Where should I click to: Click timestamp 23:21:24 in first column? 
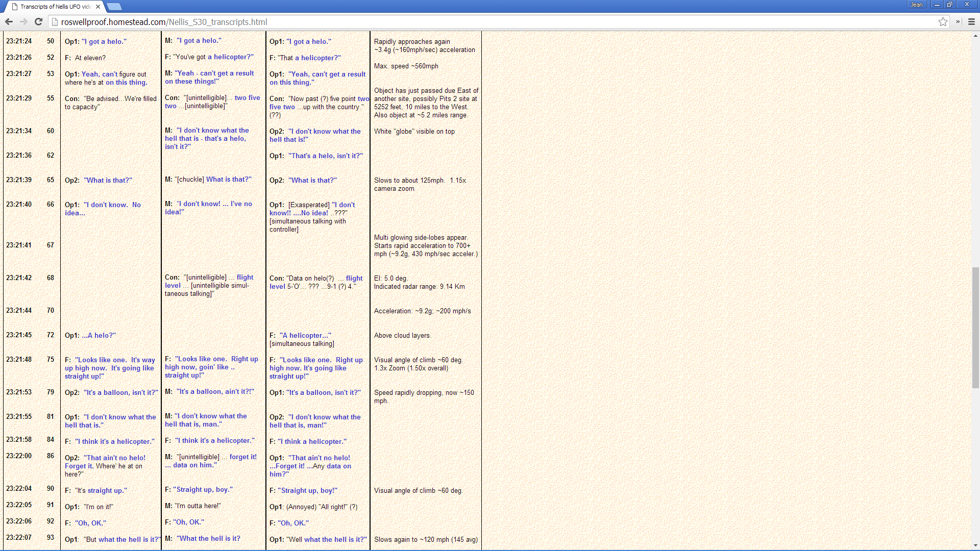(x=19, y=41)
